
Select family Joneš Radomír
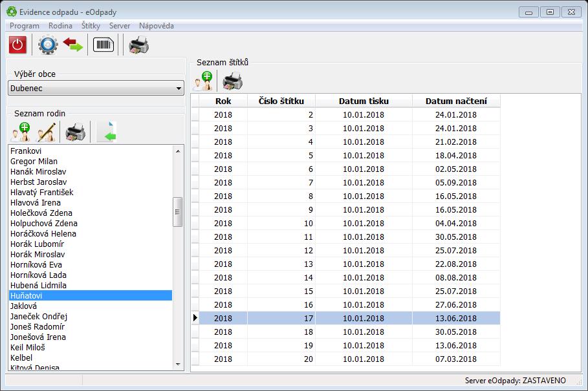click(x=91, y=326)
